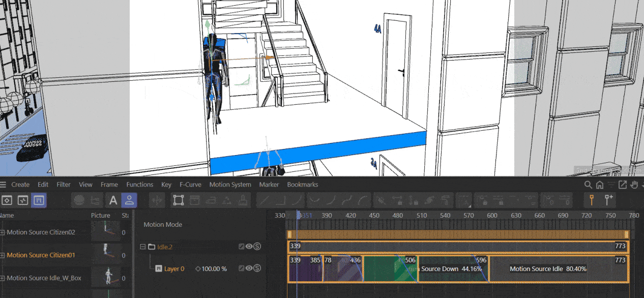Screen dimensions: 644x298
Task: Toggle Idle.2 visibility eye
Action: coord(249,247)
